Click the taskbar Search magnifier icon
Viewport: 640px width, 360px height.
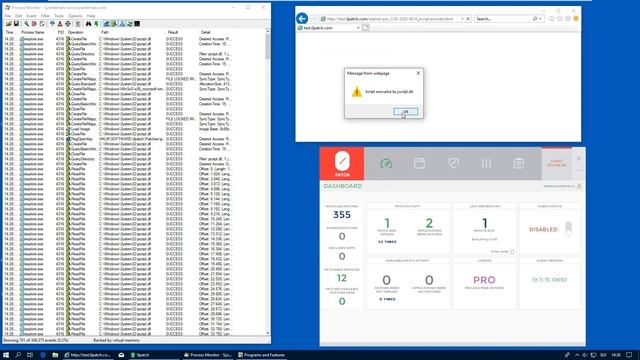click(x=18, y=355)
